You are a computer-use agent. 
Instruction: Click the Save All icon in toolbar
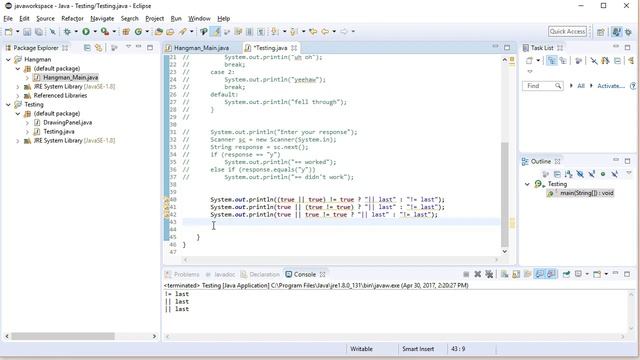pos(39,31)
